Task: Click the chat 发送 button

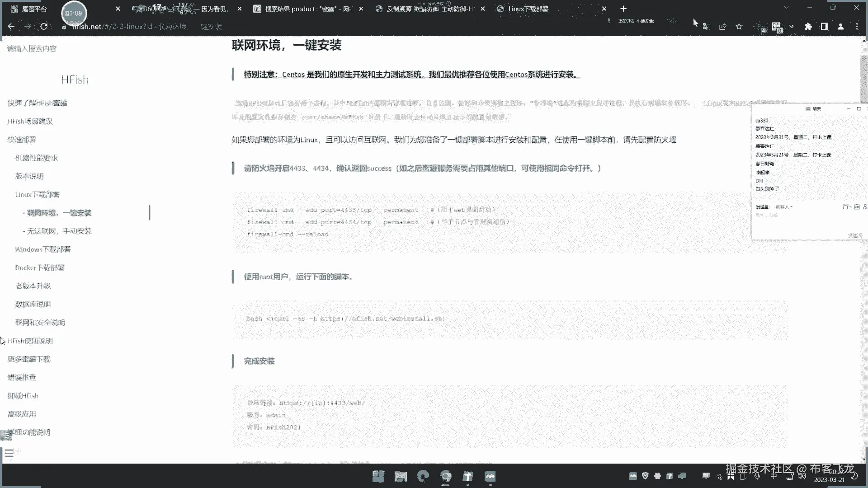Action: (855, 235)
